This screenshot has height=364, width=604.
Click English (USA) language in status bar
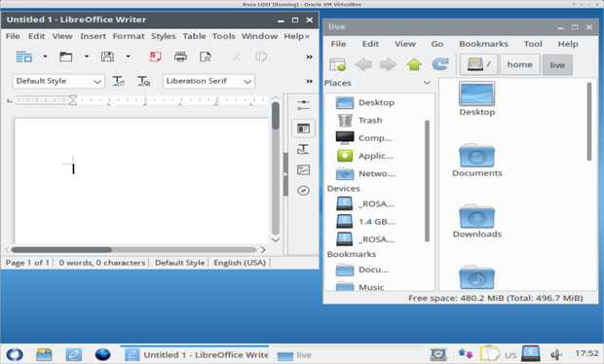pos(240,263)
